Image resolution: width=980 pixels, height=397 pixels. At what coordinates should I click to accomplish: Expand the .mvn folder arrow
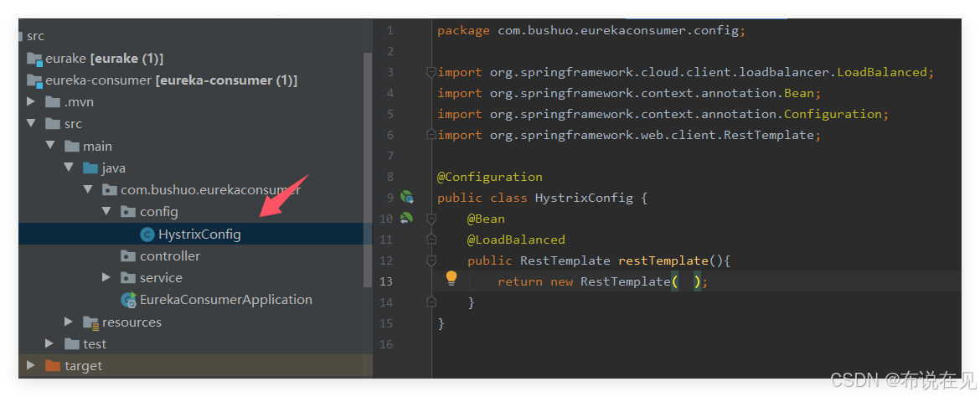[31, 101]
